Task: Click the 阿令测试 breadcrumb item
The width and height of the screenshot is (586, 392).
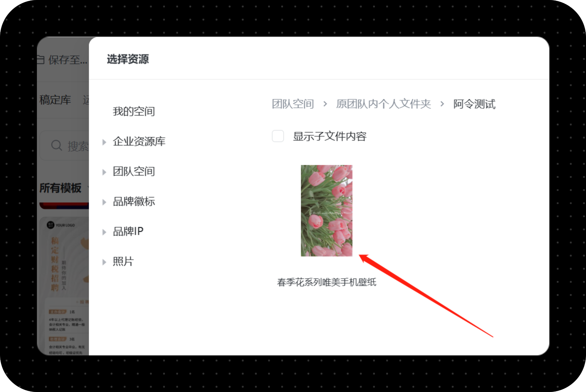Action: click(x=474, y=104)
